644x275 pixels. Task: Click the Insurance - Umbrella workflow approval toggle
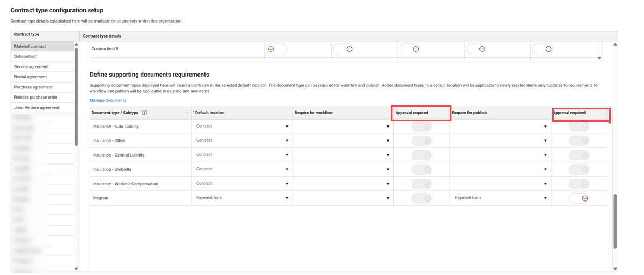pos(421,170)
